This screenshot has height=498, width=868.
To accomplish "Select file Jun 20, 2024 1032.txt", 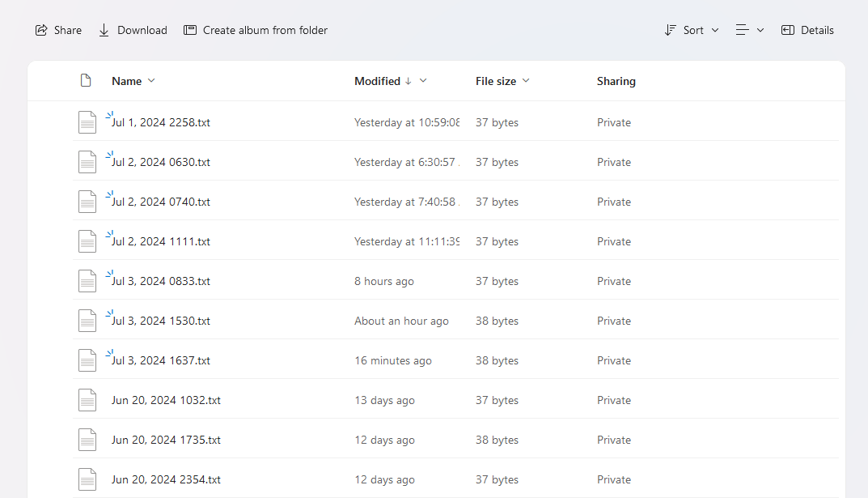I will (166, 401).
